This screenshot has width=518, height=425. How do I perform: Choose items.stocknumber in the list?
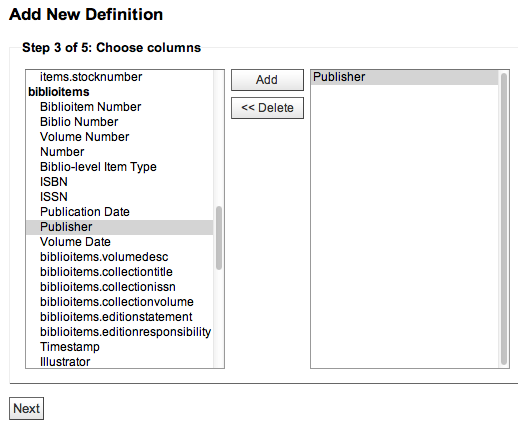pyautogui.click(x=119, y=77)
